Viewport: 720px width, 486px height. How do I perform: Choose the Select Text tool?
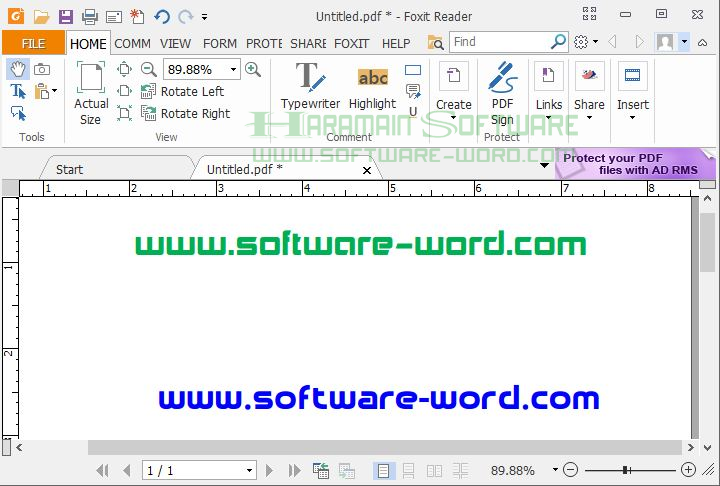pos(18,91)
